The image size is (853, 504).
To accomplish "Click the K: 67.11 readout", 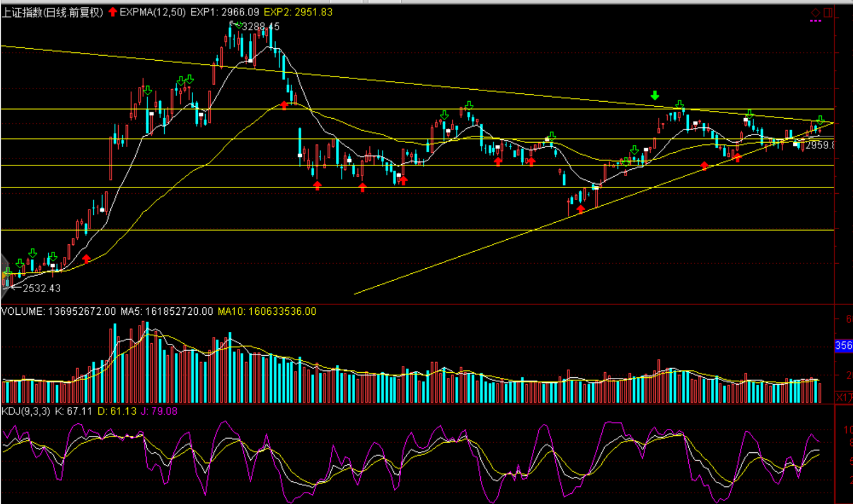I will point(73,411).
